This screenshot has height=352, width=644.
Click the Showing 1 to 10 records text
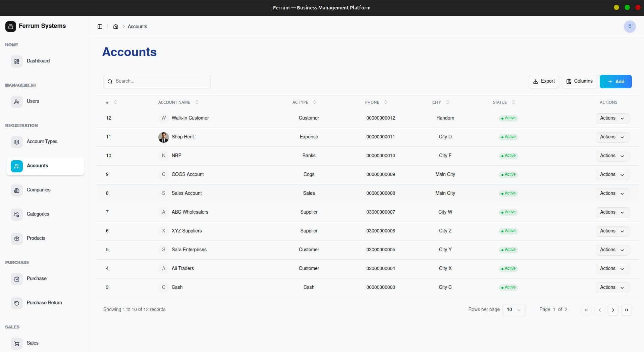pyautogui.click(x=134, y=309)
